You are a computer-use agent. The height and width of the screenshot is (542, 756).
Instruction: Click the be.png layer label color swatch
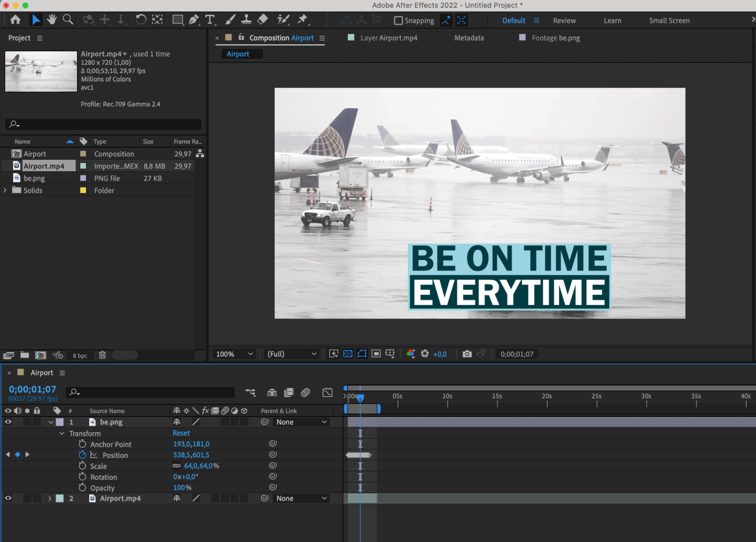coord(60,422)
